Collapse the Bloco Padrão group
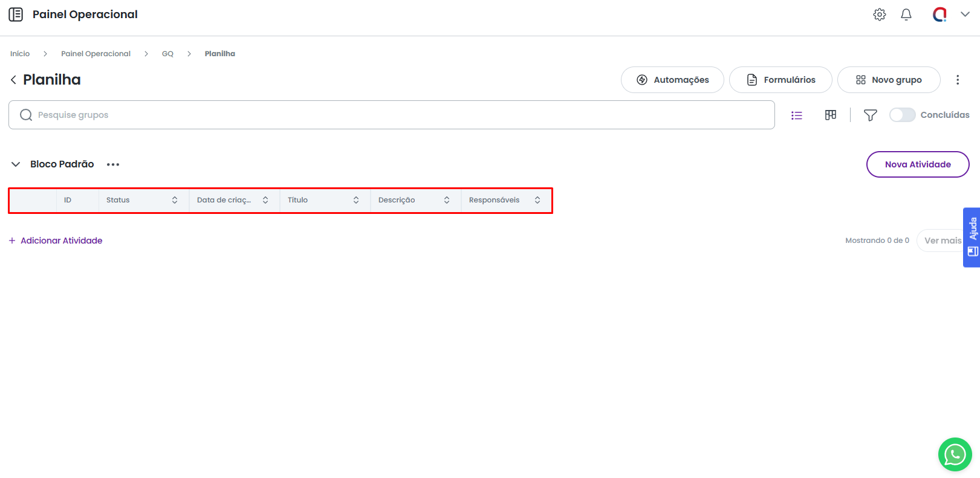Image resolution: width=980 pixels, height=478 pixels. click(x=16, y=164)
